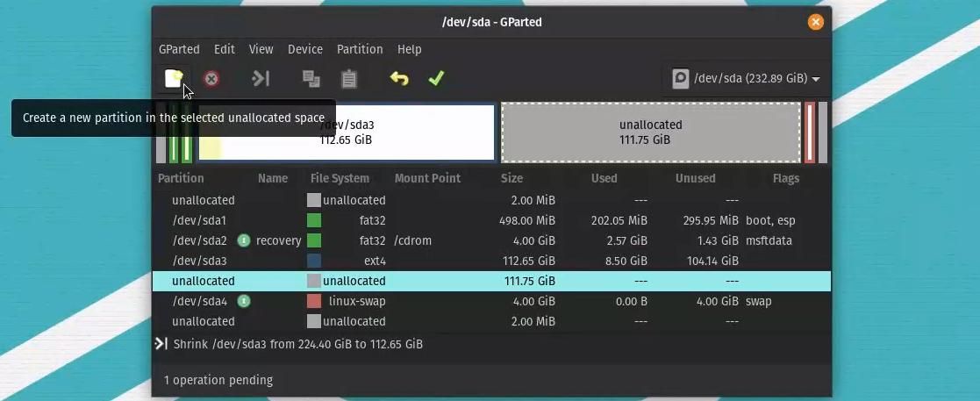
Task: Click the hard disk icon in device selector
Action: click(680, 79)
